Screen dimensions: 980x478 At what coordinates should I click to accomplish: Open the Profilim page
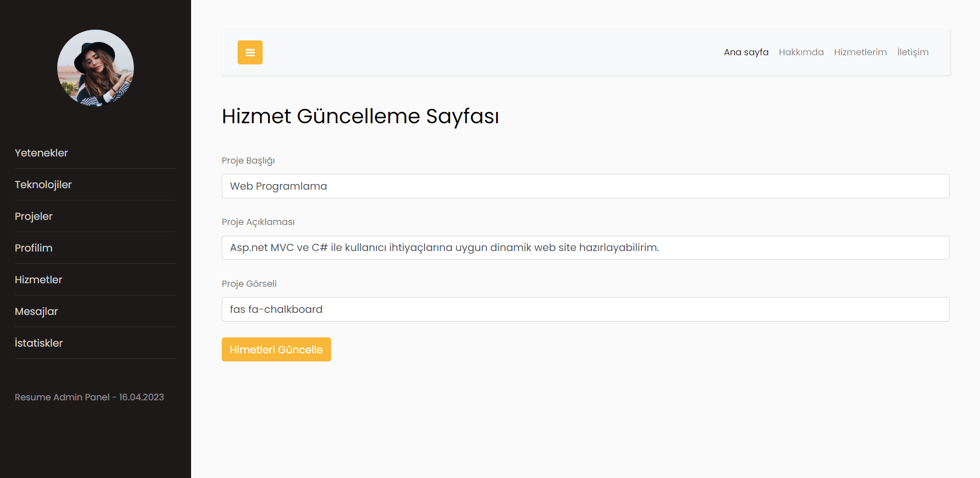(x=33, y=248)
